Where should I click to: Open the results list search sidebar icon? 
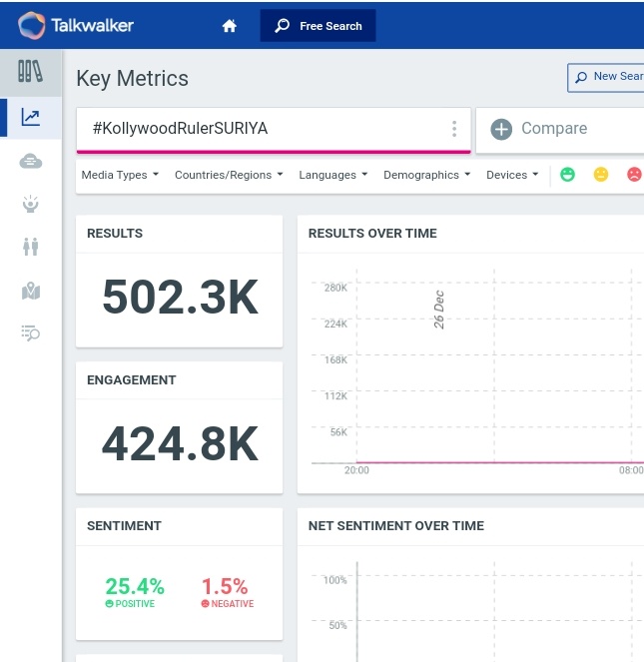(x=30, y=333)
